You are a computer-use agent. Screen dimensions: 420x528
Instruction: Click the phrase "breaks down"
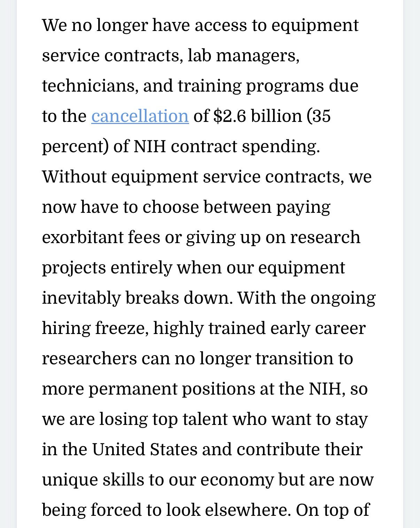tap(179, 298)
